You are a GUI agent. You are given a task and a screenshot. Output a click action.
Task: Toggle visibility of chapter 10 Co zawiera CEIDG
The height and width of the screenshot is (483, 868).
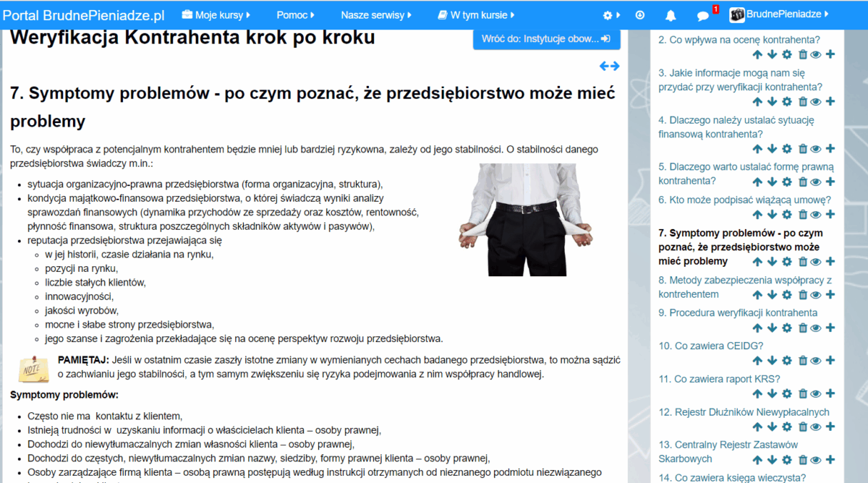816,361
